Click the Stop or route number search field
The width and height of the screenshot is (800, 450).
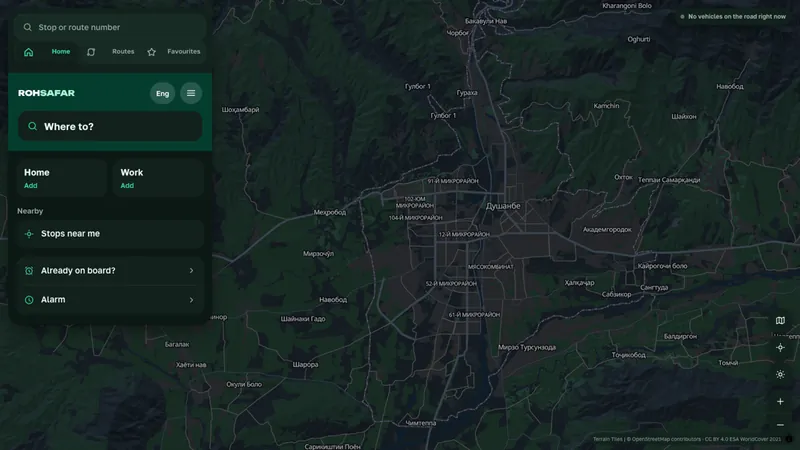pyautogui.click(x=110, y=27)
